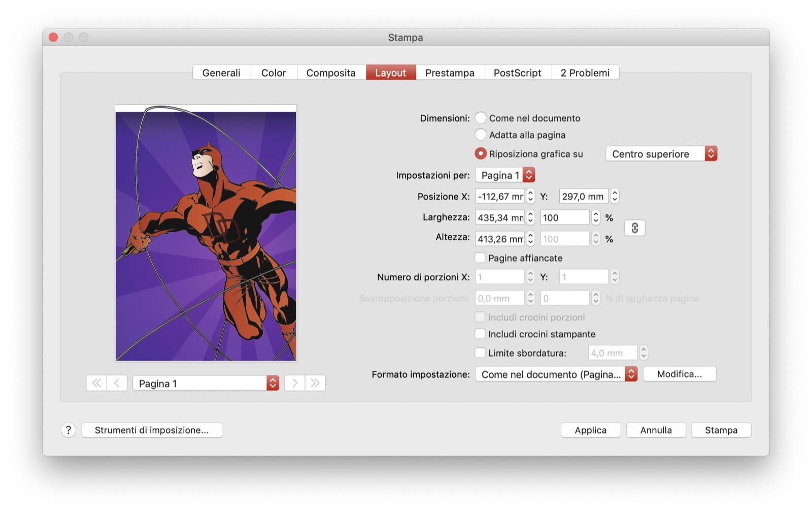Enable Pagine affiancate checkbox

click(x=480, y=258)
